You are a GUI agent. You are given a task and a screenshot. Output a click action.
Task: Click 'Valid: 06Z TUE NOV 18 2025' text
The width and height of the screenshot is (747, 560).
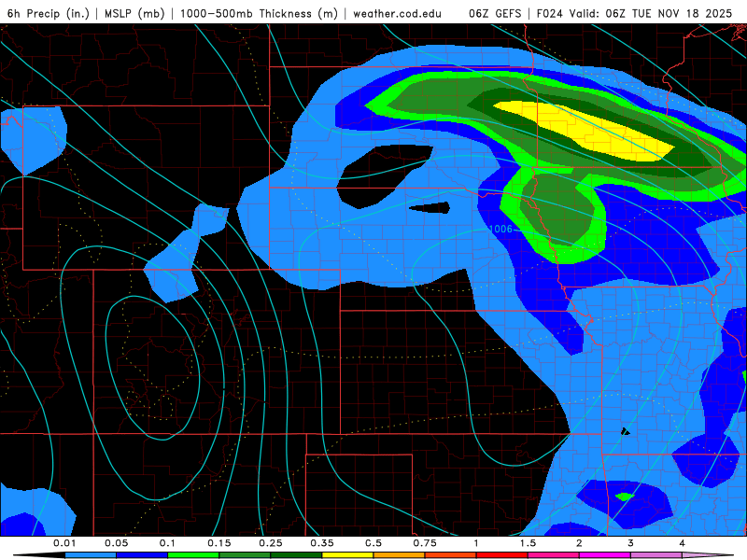(x=651, y=13)
